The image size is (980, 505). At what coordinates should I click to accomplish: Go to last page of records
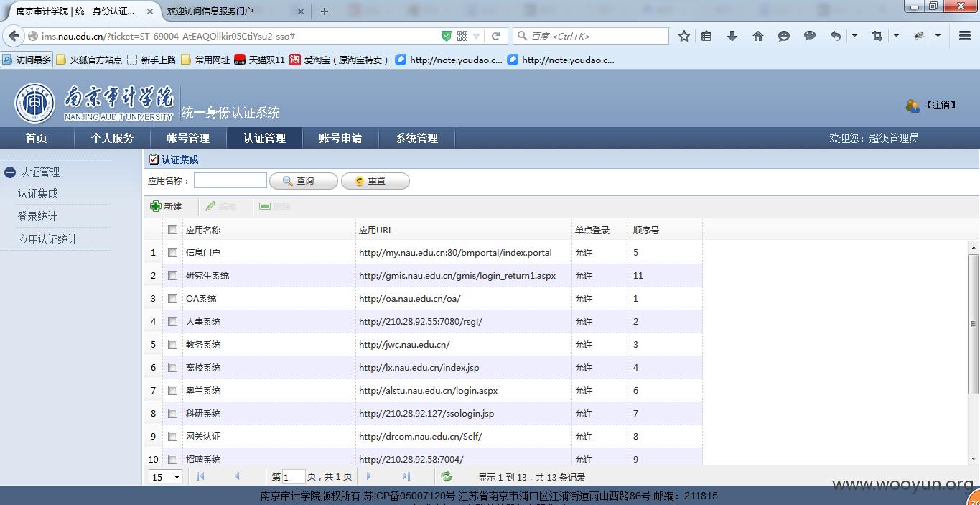(x=406, y=476)
